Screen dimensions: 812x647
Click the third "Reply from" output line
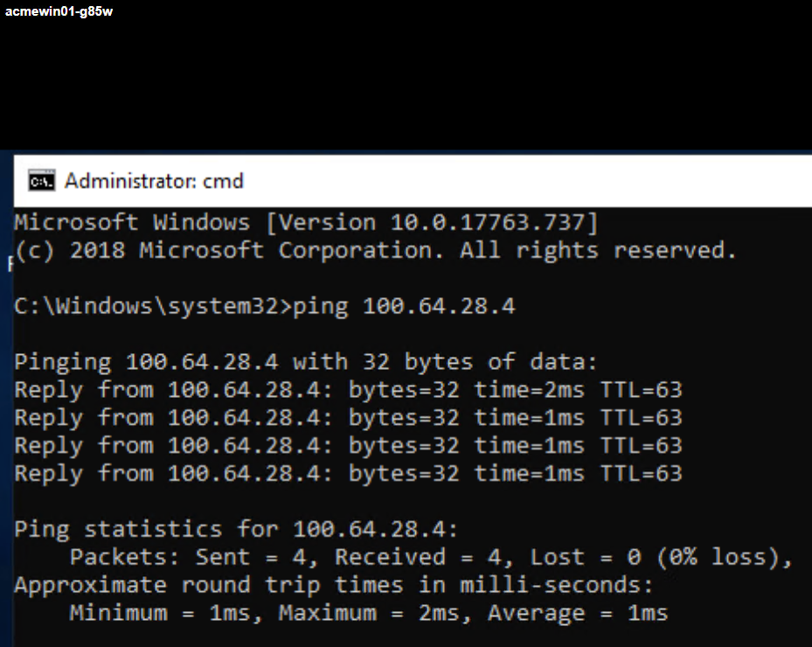(x=348, y=446)
